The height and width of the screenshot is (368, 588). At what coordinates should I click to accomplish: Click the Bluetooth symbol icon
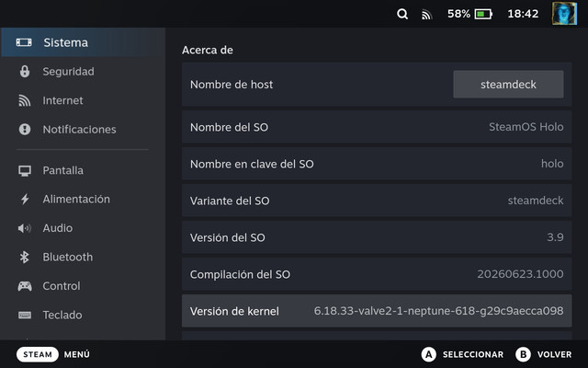tap(25, 257)
